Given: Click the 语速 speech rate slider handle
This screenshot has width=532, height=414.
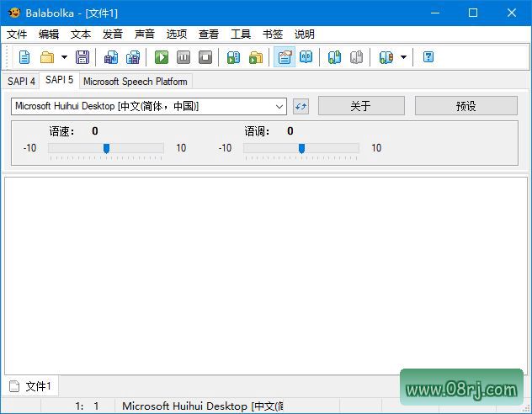Looking at the screenshot, I should coord(106,148).
